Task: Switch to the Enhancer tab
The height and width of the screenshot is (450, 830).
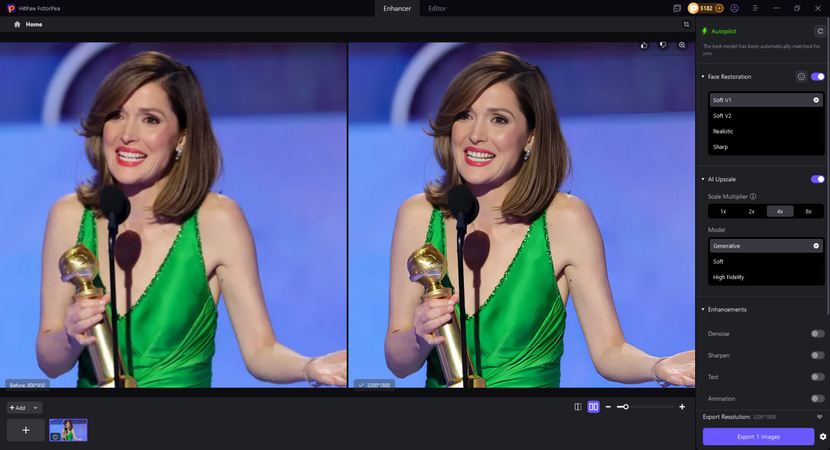Action: (x=397, y=8)
